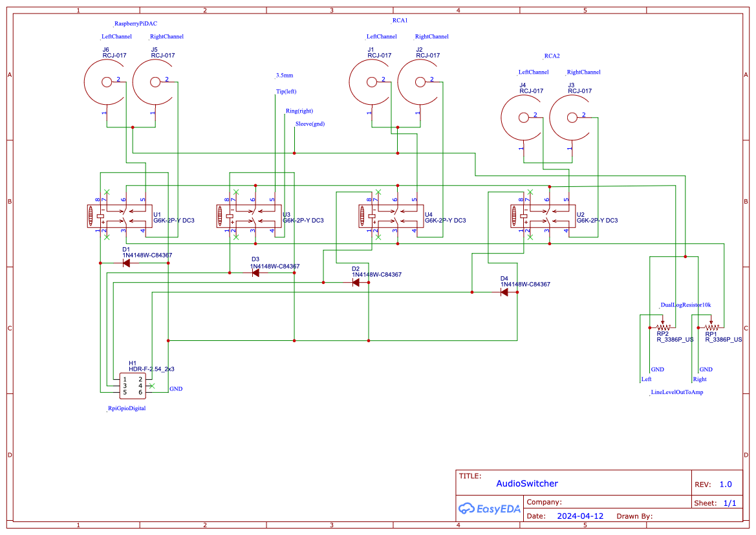Click the D2 diode symbol

click(x=356, y=283)
